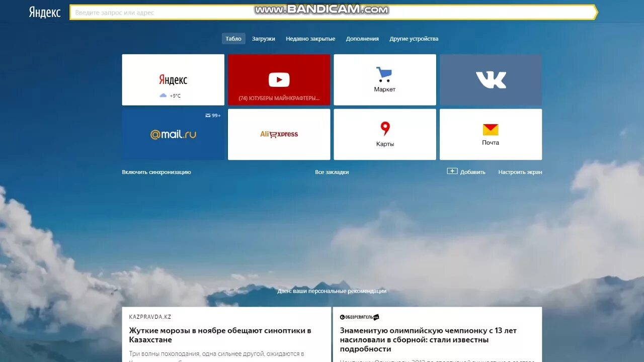Click the Маркет tile label
This screenshot has width=644, height=362.
tap(384, 89)
